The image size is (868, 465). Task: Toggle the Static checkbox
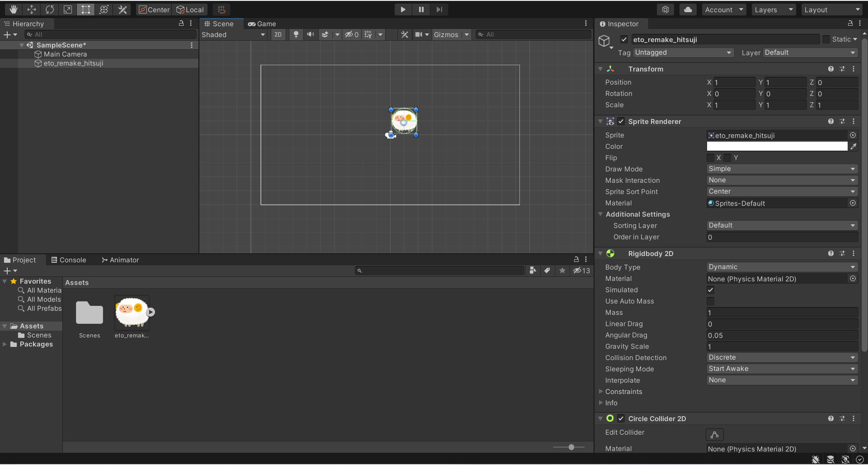click(x=826, y=39)
